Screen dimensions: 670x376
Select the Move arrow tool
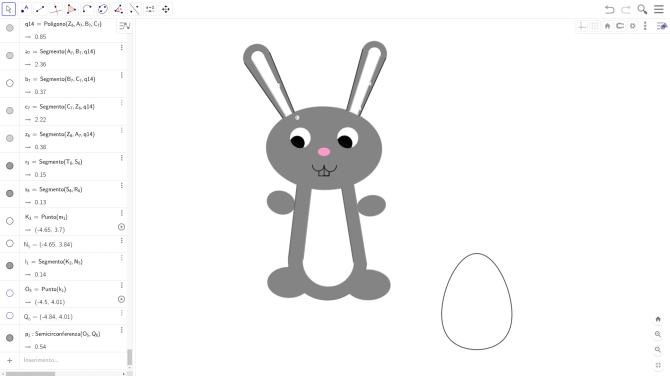click(9, 9)
